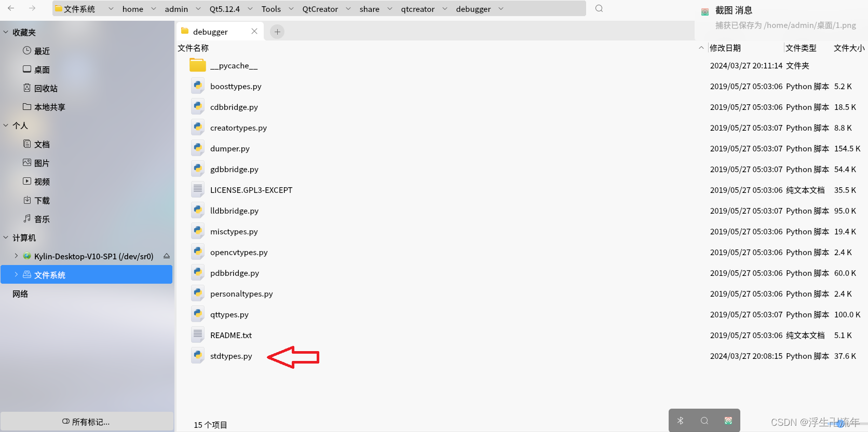
Task: Open Documents (文档) in the sidebar
Action: click(x=36, y=144)
